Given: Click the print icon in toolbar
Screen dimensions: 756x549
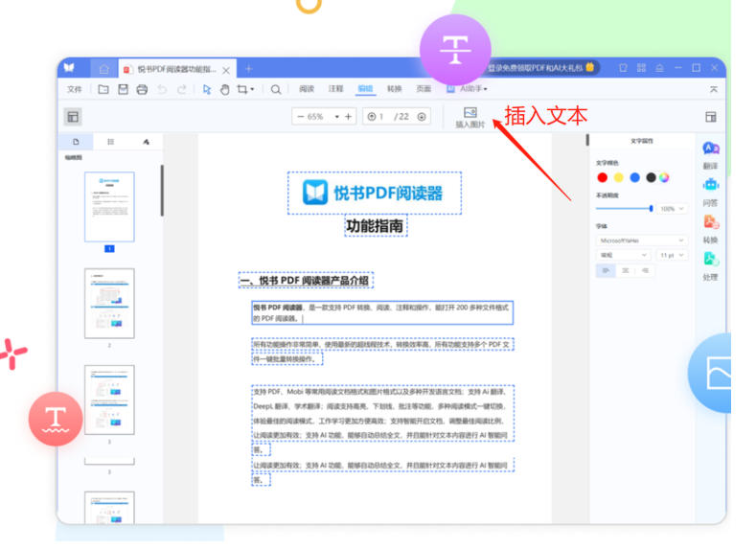Looking at the screenshot, I should tap(142, 89).
